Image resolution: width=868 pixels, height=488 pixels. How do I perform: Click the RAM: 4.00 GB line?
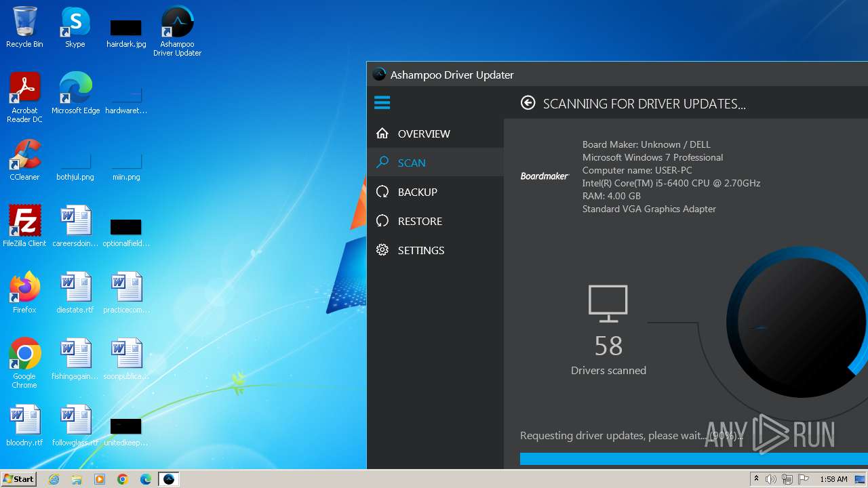[x=612, y=196]
